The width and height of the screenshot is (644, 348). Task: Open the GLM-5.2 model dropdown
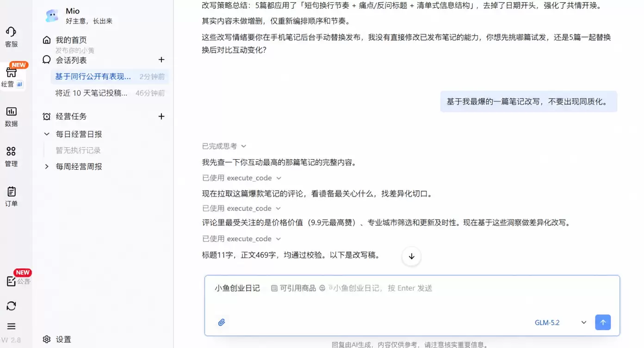(x=561, y=323)
